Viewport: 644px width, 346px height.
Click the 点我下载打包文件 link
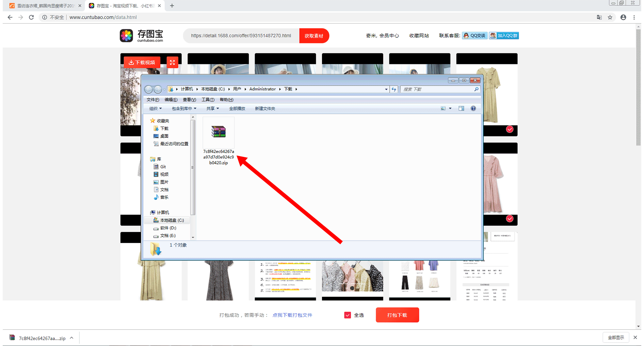pos(292,315)
